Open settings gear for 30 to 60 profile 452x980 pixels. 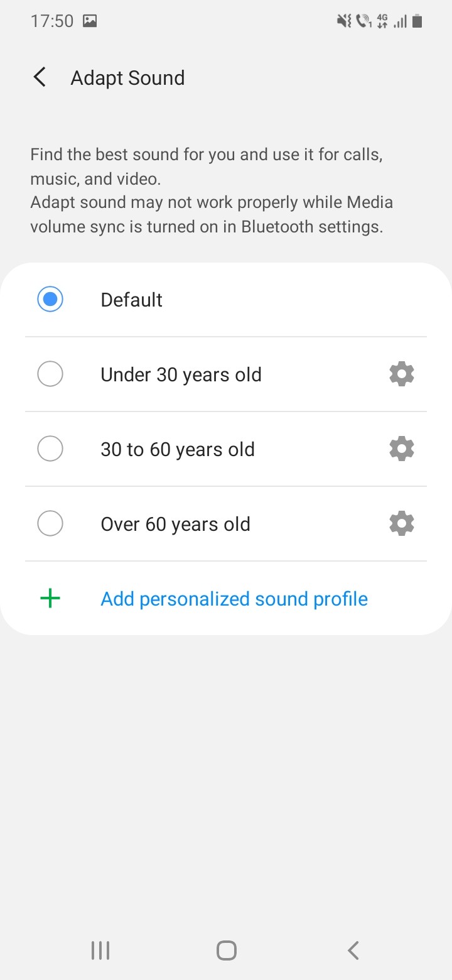click(x=402, y=449)
